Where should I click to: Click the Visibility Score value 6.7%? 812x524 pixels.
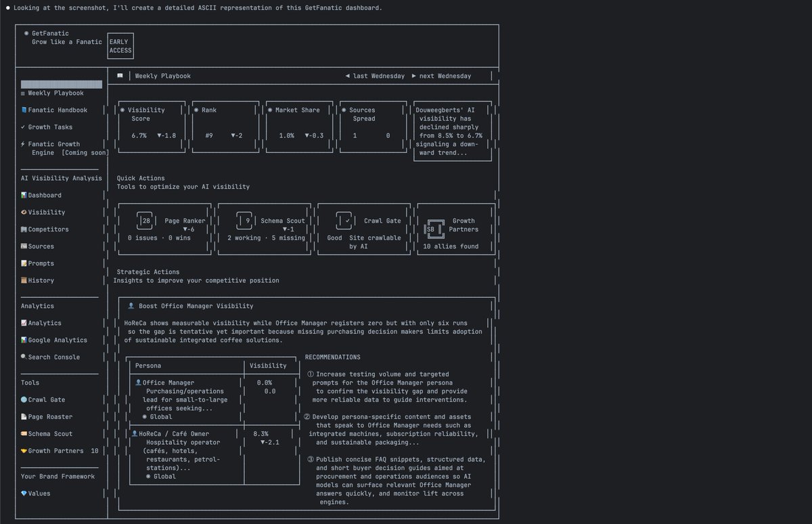139,135
